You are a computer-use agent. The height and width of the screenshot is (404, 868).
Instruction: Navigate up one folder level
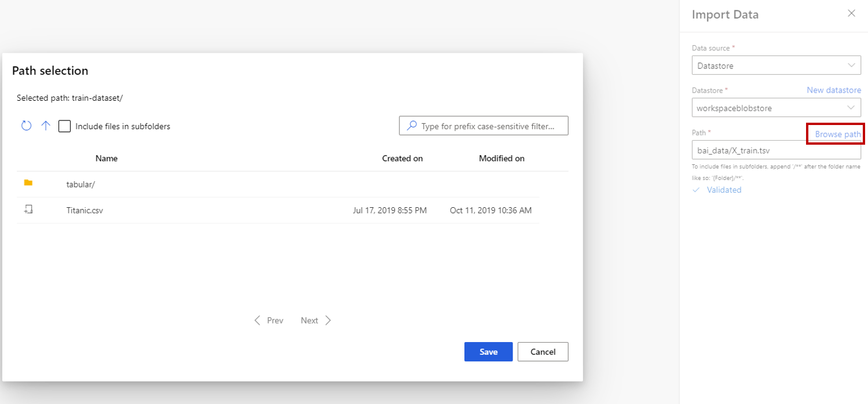coord(46,126)
